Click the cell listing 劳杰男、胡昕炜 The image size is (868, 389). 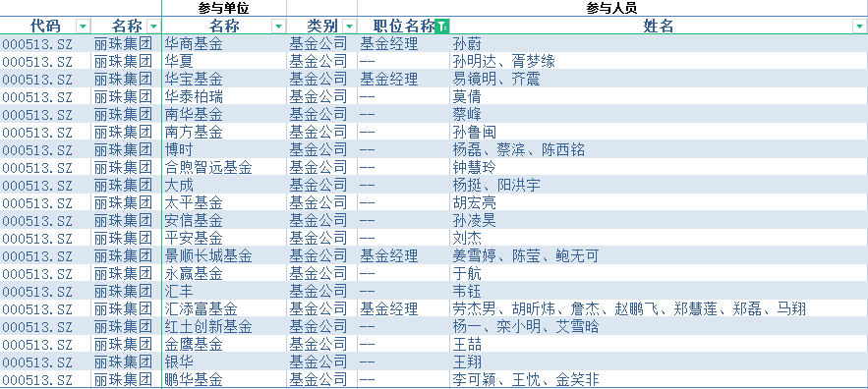tap(659, 308)
